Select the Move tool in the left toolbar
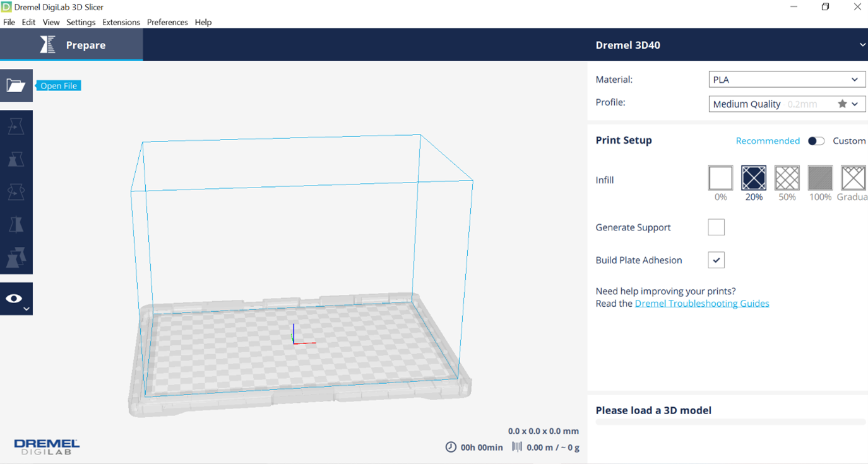This screenshot has width=868, height=464. [16, 126]
